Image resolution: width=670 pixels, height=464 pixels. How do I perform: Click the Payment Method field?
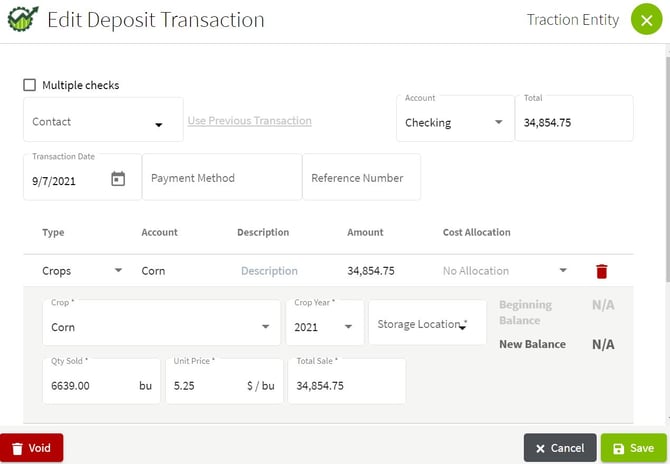coord(221,178)
